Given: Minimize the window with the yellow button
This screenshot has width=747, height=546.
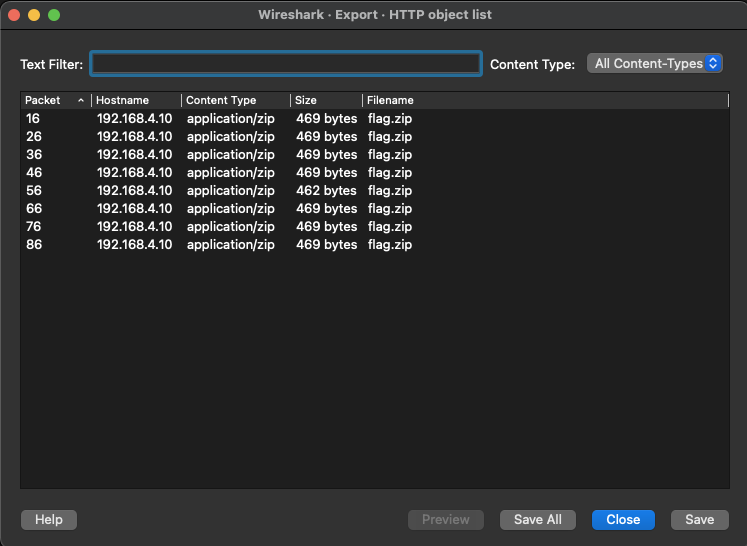Looking at the screenshot, I should [x=34, y=15].
